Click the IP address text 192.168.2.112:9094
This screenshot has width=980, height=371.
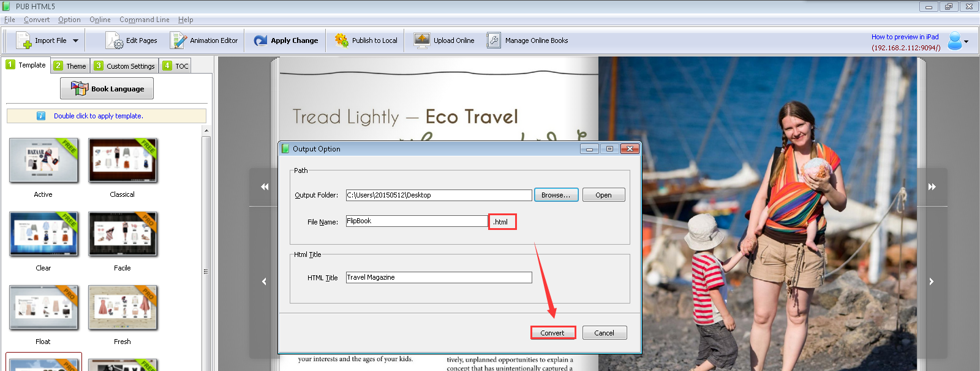[906, 48]
